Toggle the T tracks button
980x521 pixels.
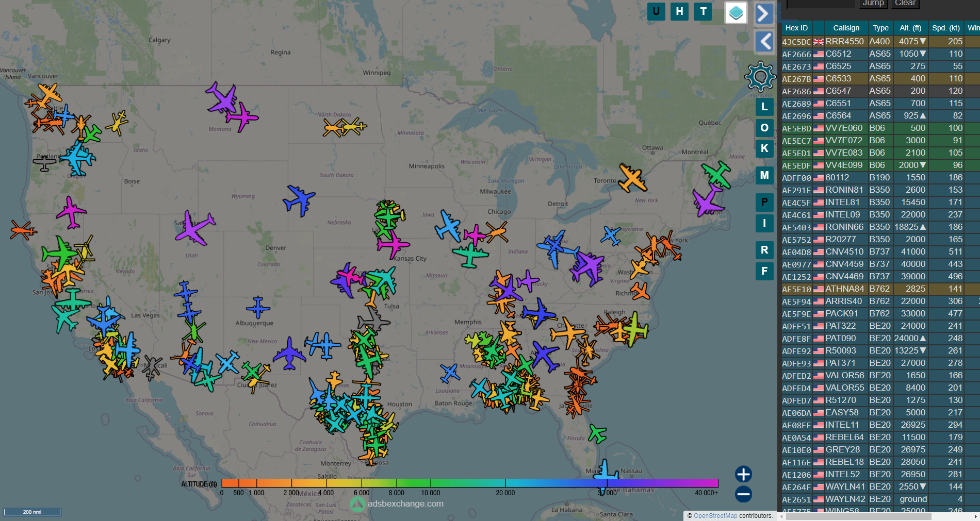[703, 11]
